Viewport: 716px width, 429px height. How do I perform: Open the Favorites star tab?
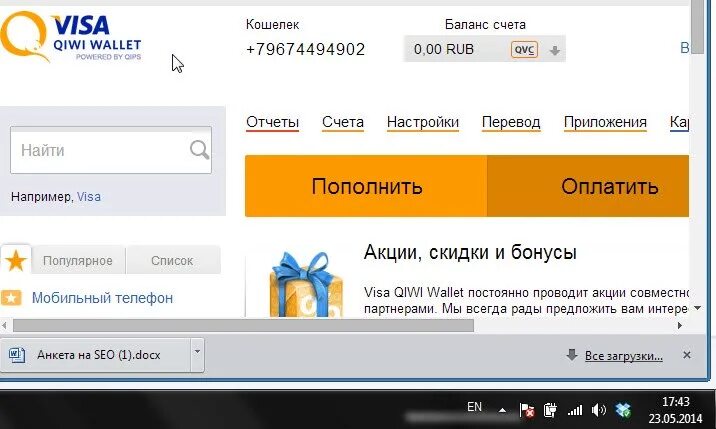16,260
